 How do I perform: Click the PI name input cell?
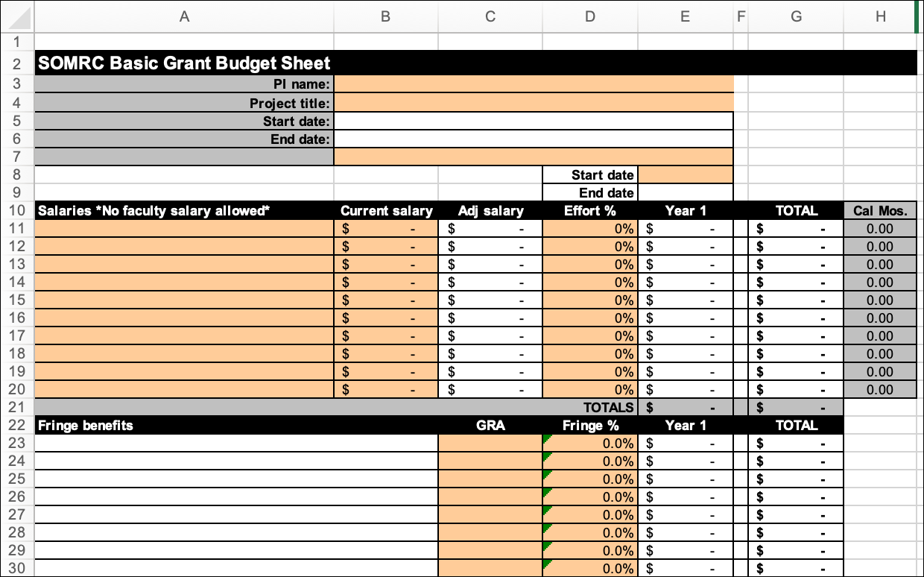(534, 84)
